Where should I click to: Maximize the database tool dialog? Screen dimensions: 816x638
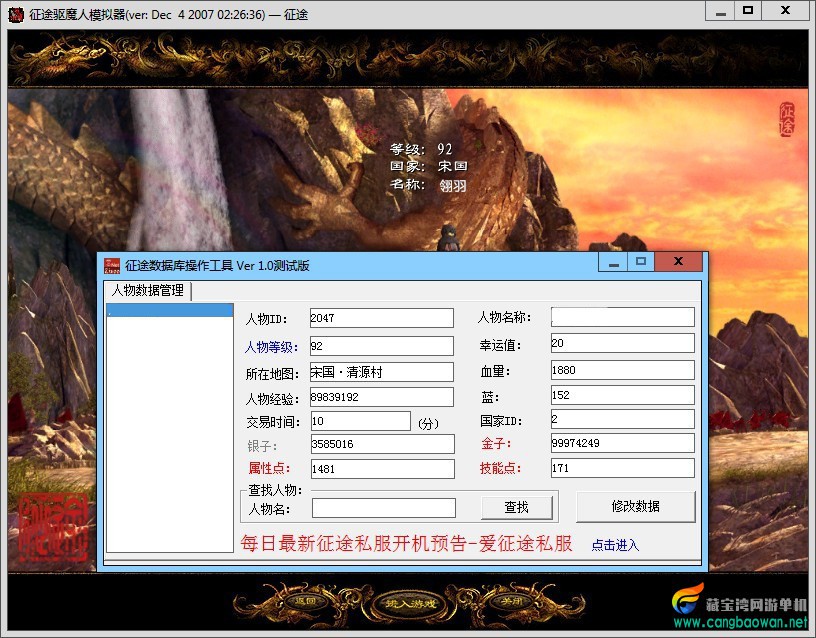tap(641, 262)
